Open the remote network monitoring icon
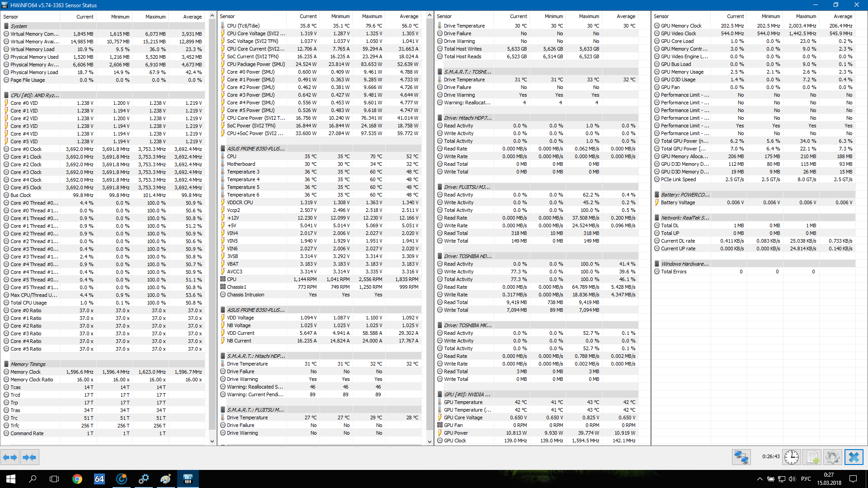 [741, 457]
